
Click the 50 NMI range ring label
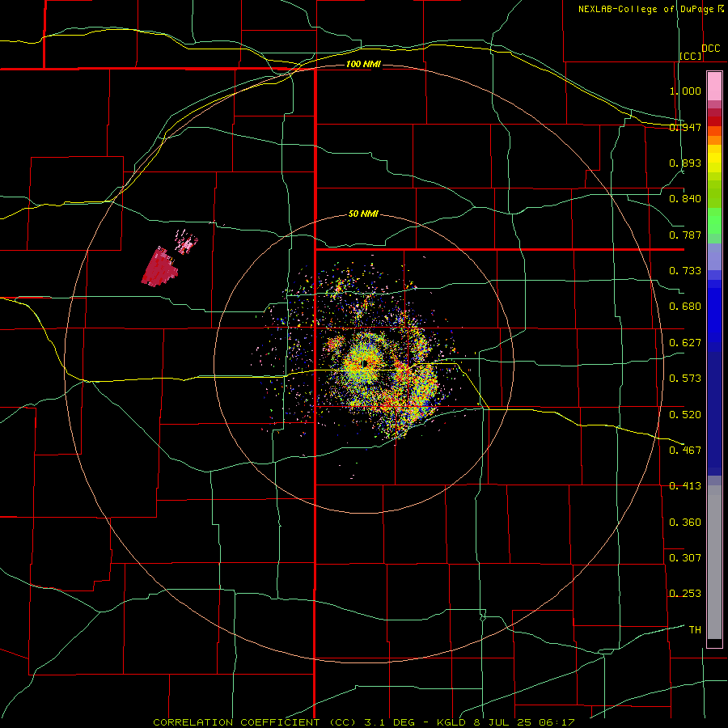click(363, 214)
